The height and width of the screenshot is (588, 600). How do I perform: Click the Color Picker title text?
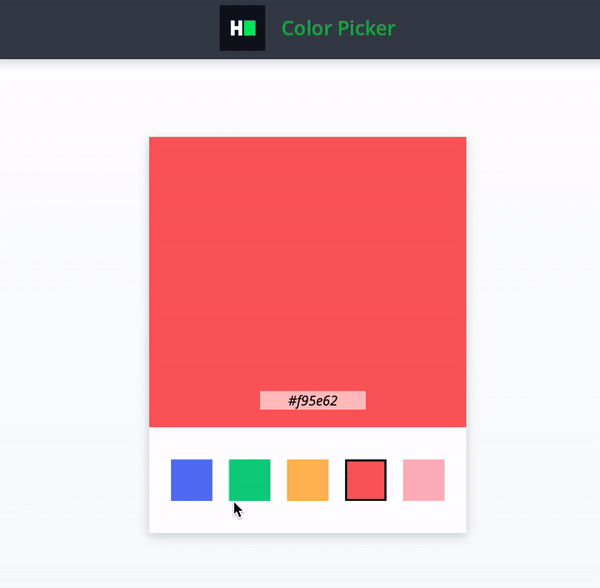coord(338,29)
